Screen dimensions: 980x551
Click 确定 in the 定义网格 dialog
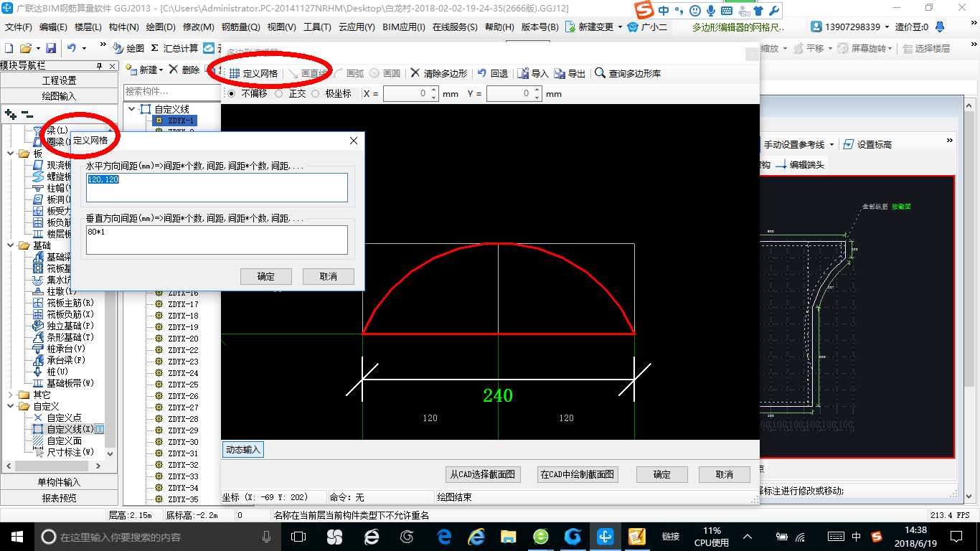point(266,276)
